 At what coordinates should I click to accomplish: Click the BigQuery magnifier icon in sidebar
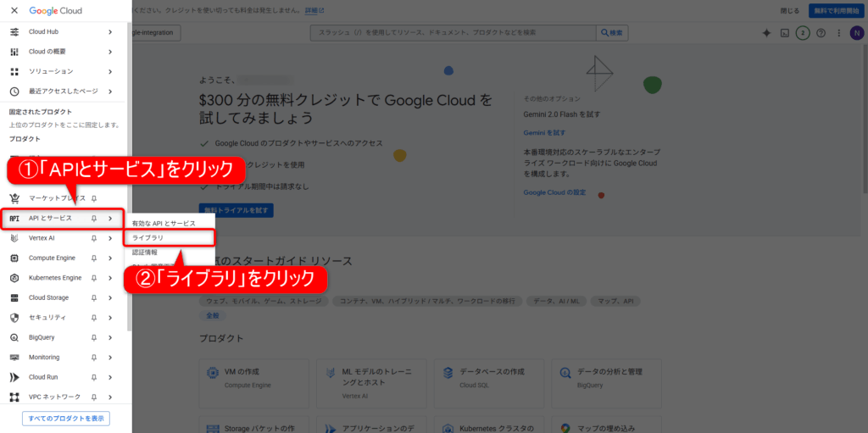click(x=14, y=337)
